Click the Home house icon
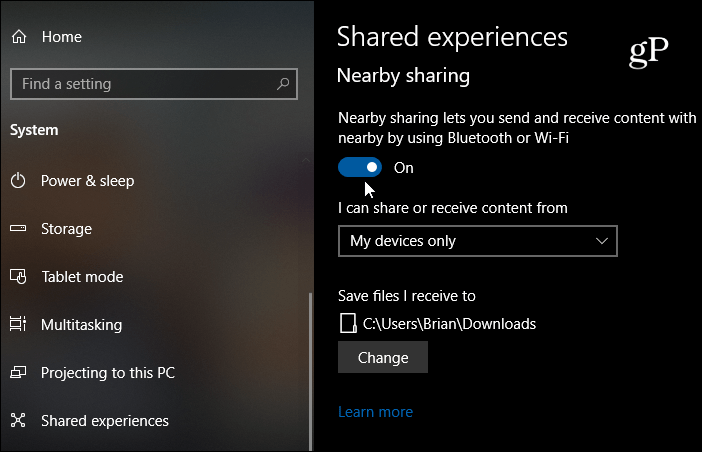This screenshot has width=702, height=452. [x=19, y=37]
